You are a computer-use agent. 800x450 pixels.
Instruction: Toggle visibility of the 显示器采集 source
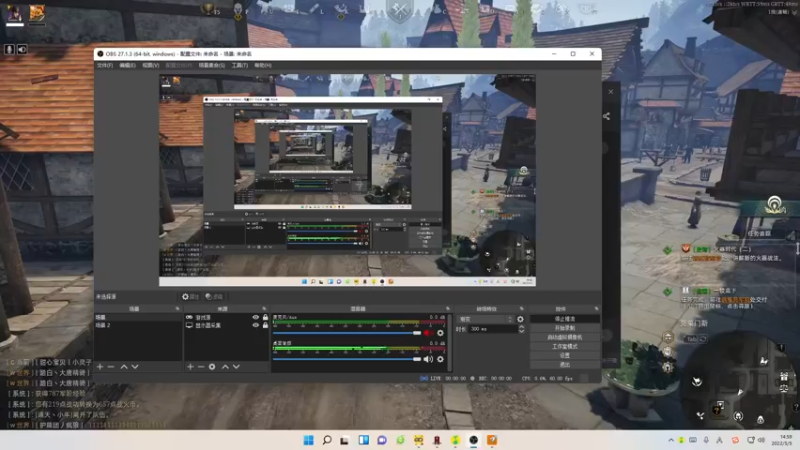(x=256, y=325)
